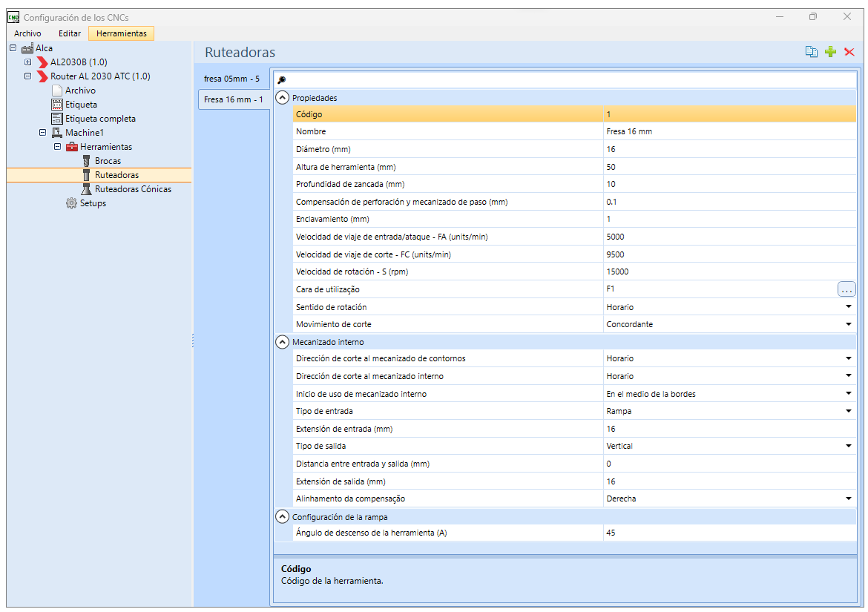Click the Alca factory icon in the tree
This screenshot has height=612, width=868.
(x=27, y=48)
